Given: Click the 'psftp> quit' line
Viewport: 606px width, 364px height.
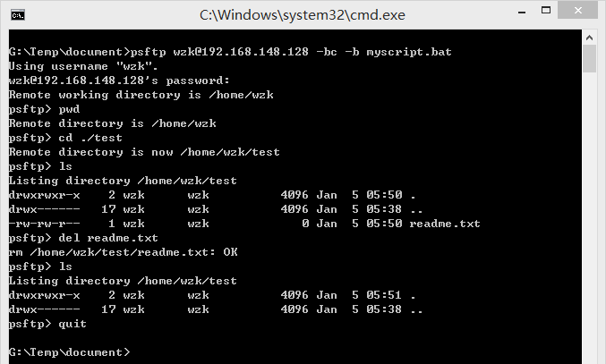Looking at the screenshot, I should click(47, 324).
